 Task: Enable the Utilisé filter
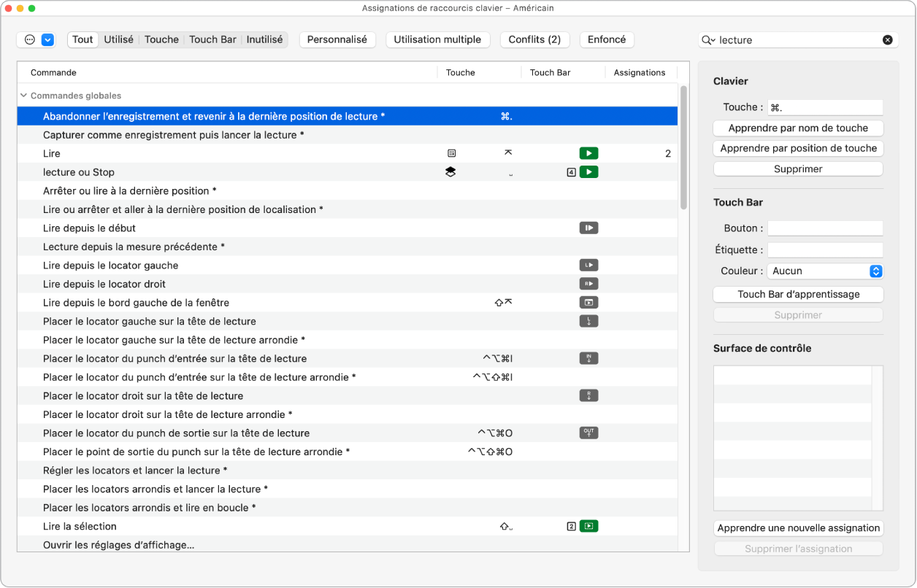(x=118, y=39)
